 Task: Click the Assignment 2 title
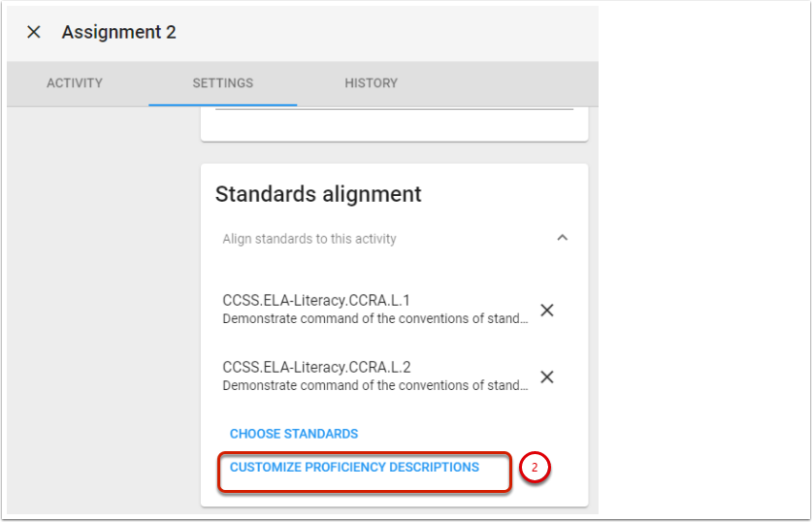(119, 32)
